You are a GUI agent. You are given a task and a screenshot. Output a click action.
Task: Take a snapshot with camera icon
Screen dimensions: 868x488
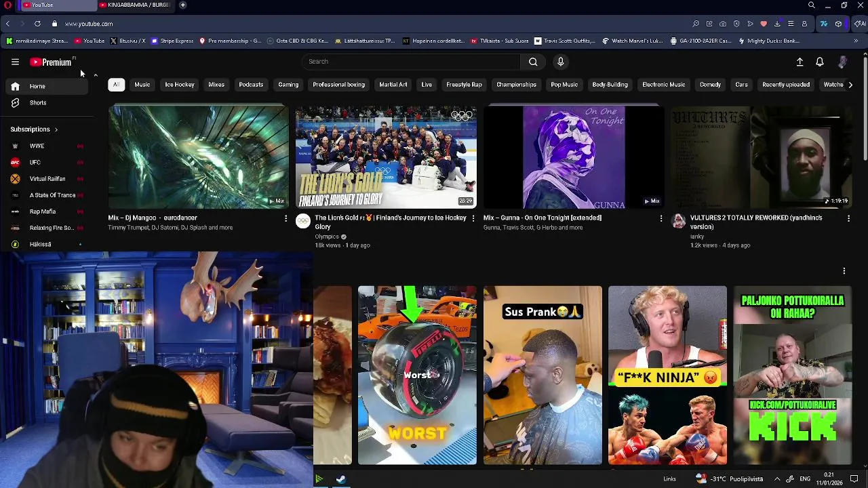point(723,24)
